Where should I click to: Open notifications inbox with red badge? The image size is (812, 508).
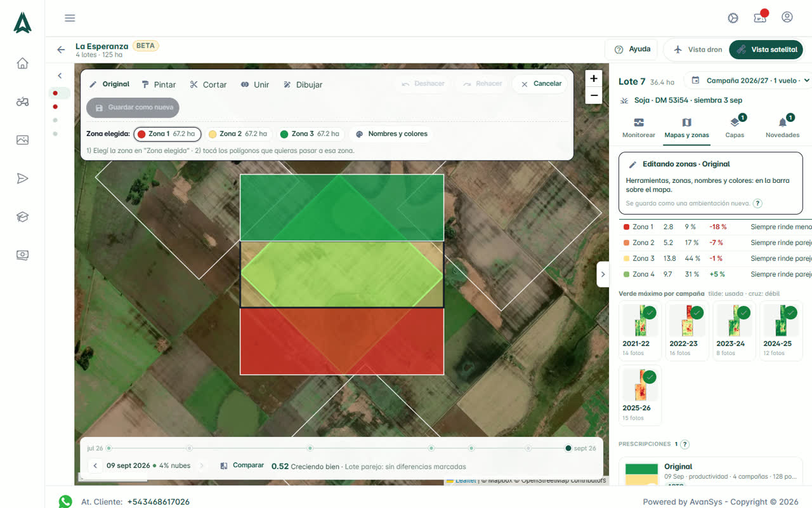click(760, 17)
